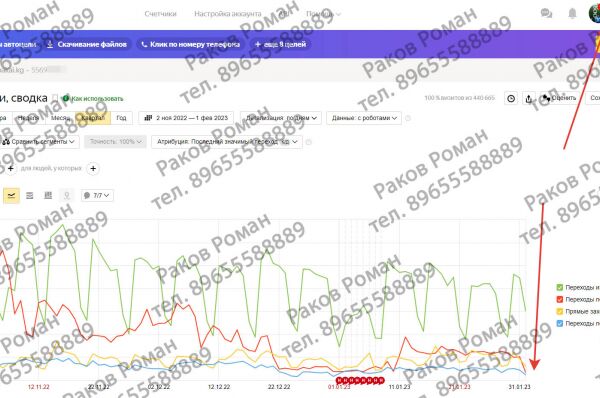
Task: Click the + еще 8 целей chip
Action: pos(280,44)
